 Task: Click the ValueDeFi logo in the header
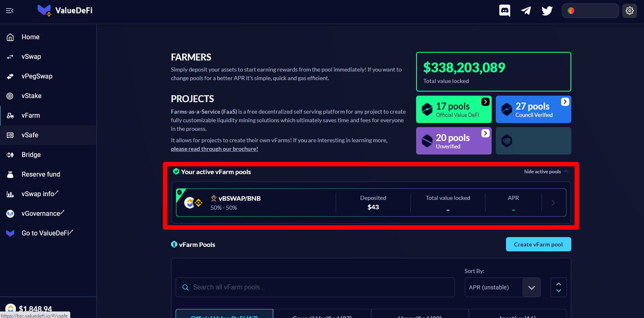(65, 11)
